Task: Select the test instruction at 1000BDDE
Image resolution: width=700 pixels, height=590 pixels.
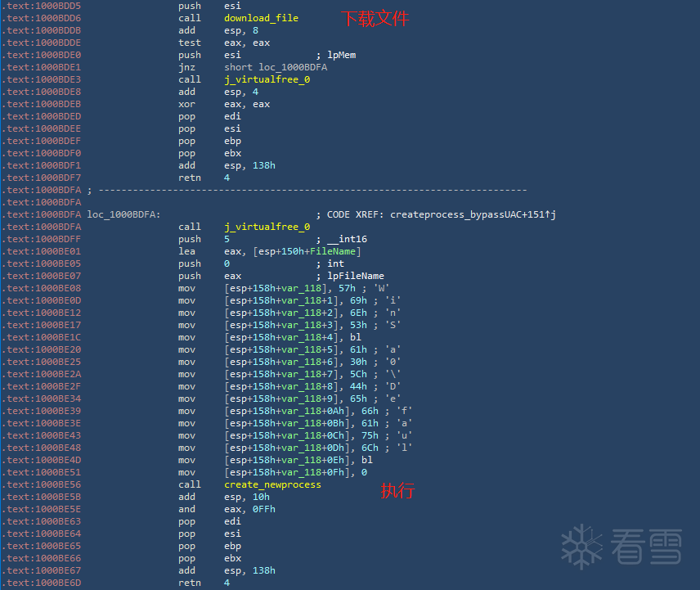Action: [190, 43]
